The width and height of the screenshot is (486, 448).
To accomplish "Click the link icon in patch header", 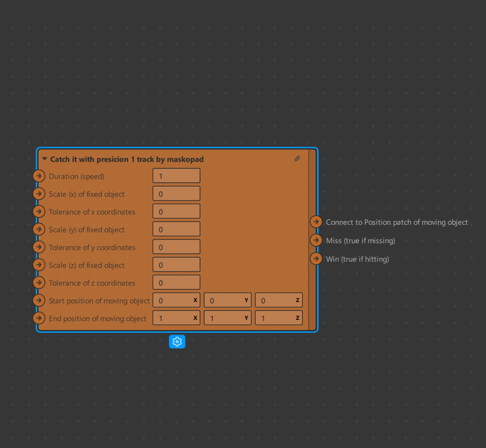I will tap(297, 158).
